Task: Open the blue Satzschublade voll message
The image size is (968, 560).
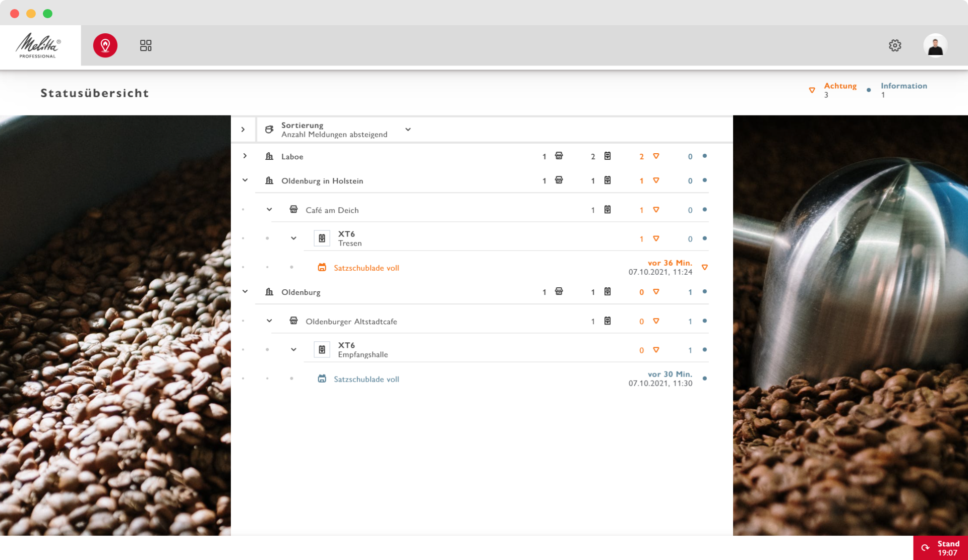Action: coord(367,379)
